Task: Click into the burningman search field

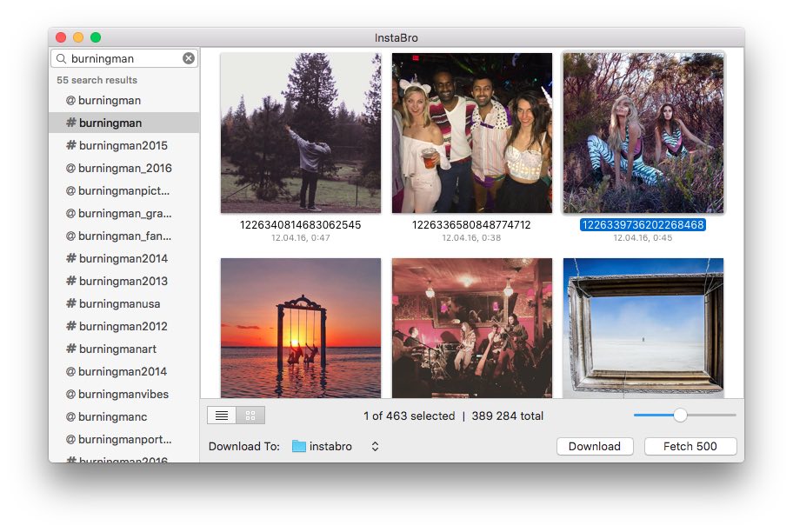Action: coord(124,58)
